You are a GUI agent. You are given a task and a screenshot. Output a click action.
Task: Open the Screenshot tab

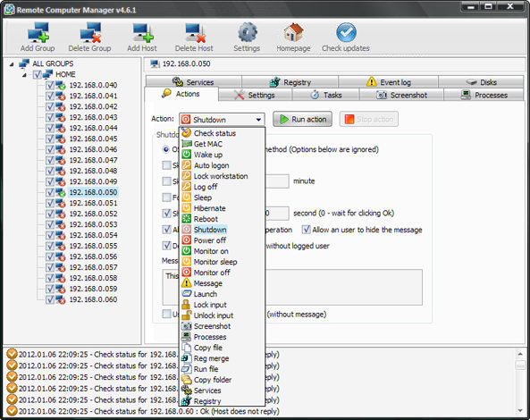coord(401,95)
